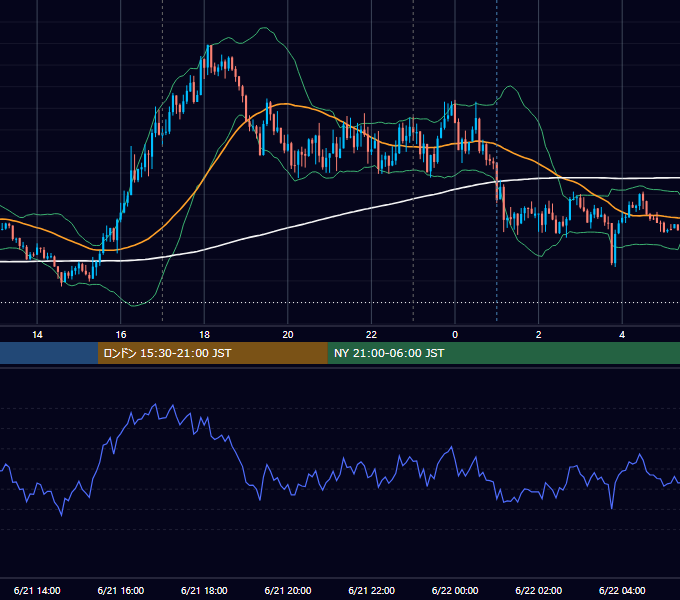The height and width of the screenshot is (600, 680).
Task: Click the 6/21 22:00 label on oscillator axis
Action: 371,590
